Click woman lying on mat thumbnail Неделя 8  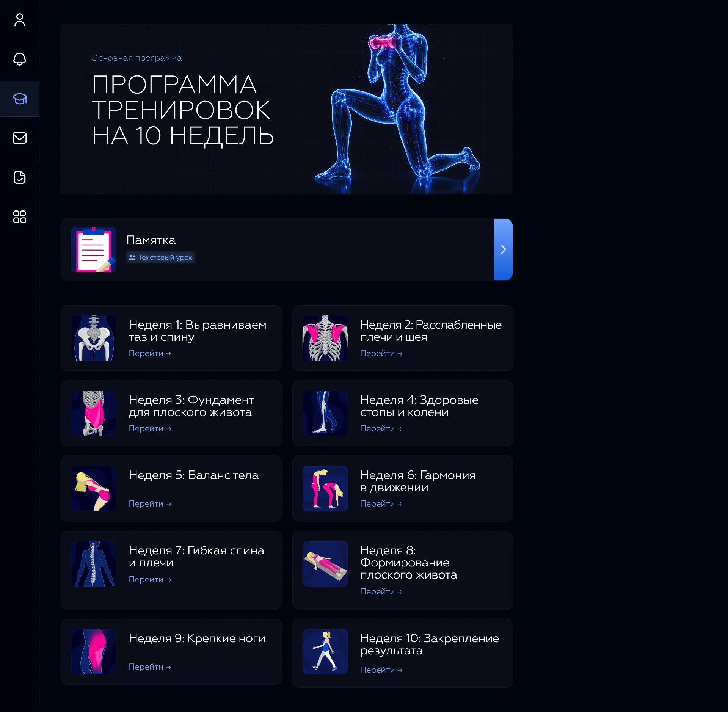tap(325, 564)
